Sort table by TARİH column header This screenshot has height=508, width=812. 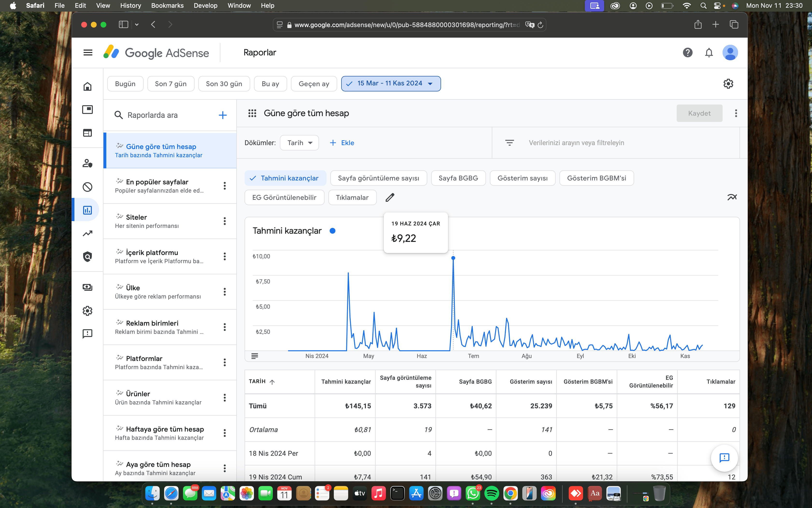pyautogui.click(x=262, y=382)
